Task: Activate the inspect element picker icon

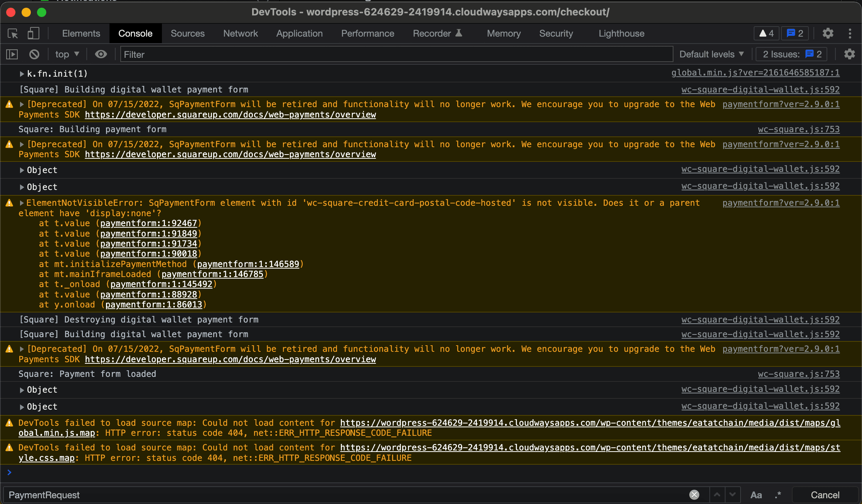Action: pos(13,34)
